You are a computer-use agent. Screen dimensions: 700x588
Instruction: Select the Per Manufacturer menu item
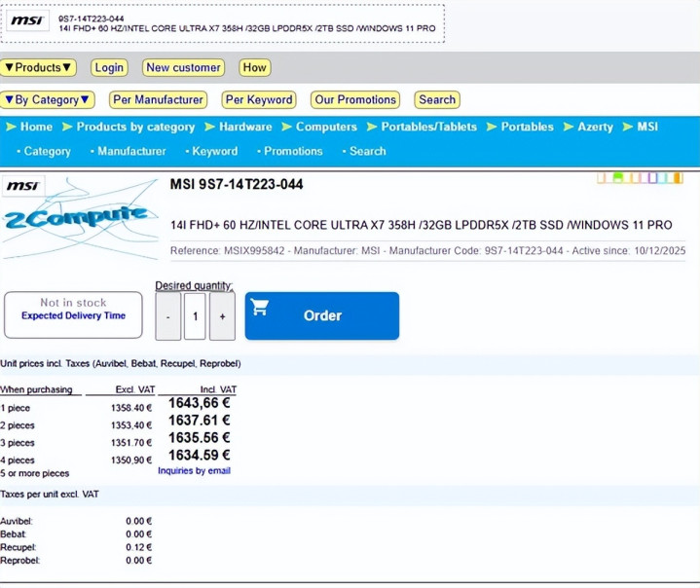(157, 99)
